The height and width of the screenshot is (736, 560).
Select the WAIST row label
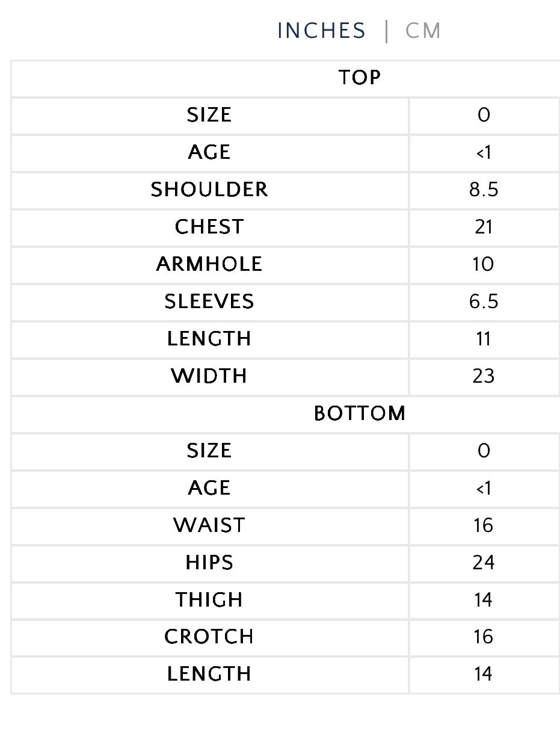pyautogui.click(x=209, y=525)
